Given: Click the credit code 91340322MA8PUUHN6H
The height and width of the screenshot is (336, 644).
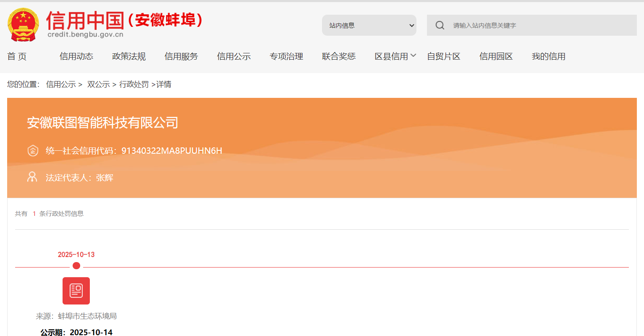Looking at the screenshot, I should (x=172, y=151).
